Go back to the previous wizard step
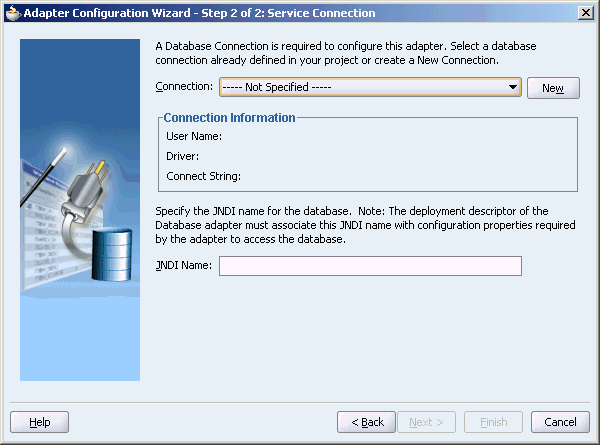This screenshot has height=445, width=600. tap(366, 422)
